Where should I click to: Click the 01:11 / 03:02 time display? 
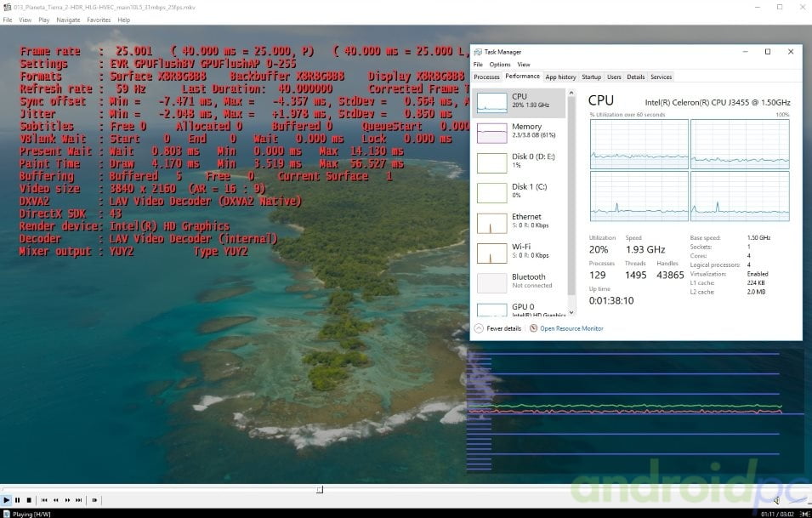pos(777,514)
